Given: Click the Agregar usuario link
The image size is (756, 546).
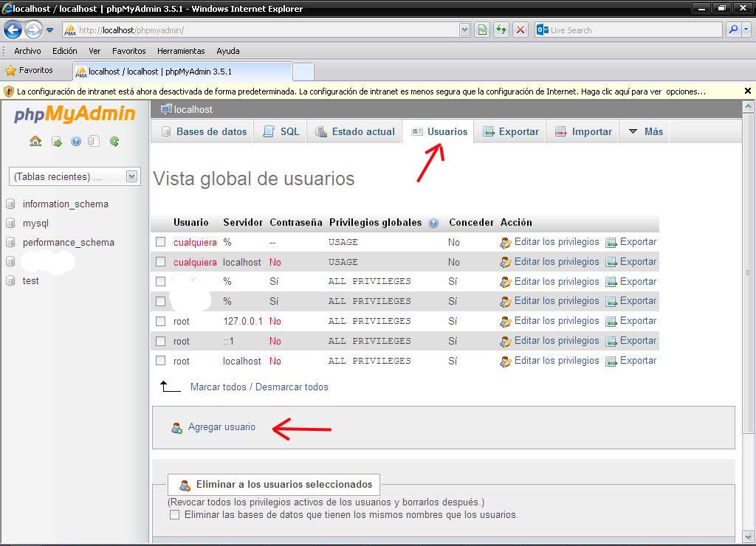Looking at the screenshot, I should coord(221,427).
